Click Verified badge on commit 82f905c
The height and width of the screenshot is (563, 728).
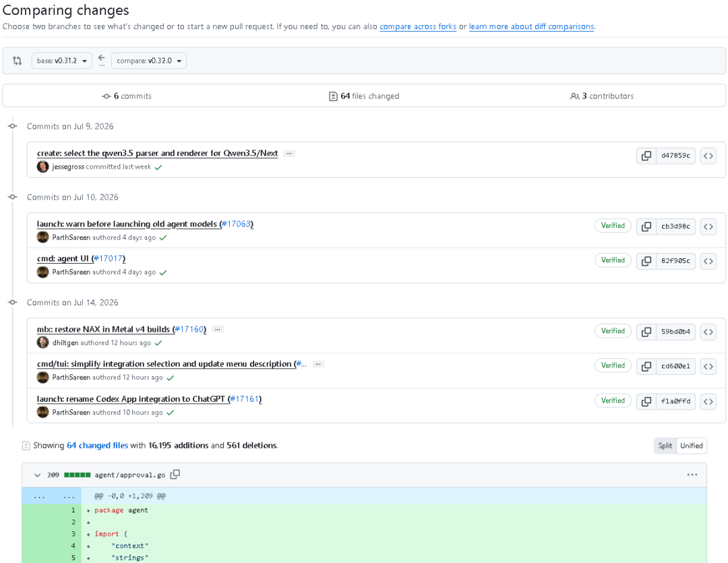point(613,260)
